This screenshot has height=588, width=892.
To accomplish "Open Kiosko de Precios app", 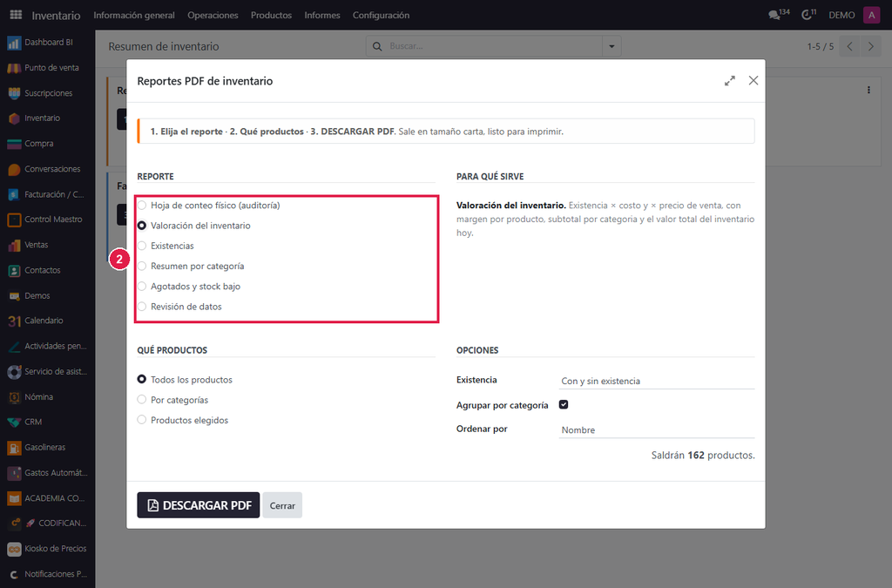I will 47,549.
